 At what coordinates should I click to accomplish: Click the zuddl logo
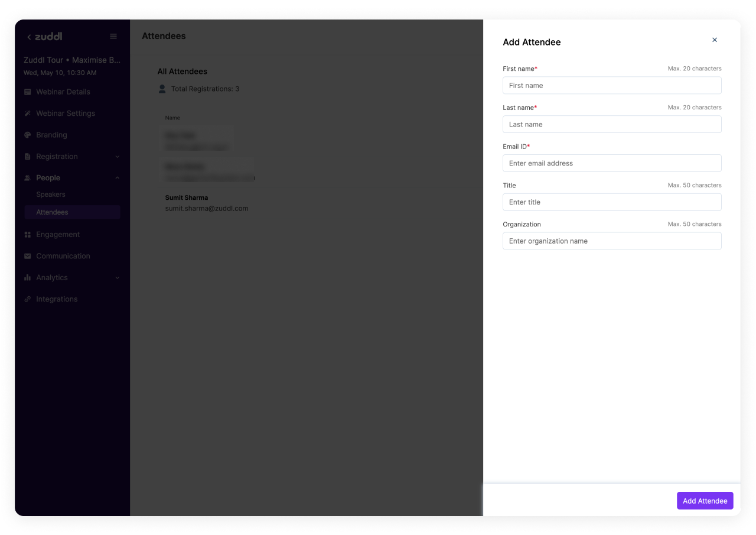48,37
